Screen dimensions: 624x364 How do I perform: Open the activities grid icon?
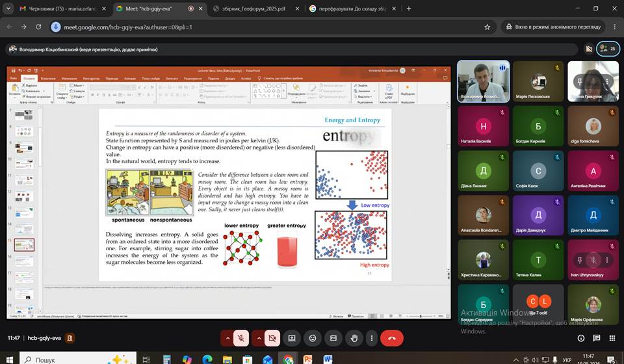click(x=612, y=338)
